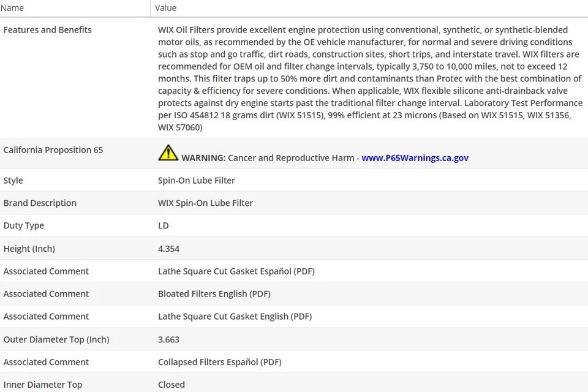The width and height of the screenshot is (588, 392).
Task: Open Collapsed Filters Español PDF
Action: [x=219, y=362]
